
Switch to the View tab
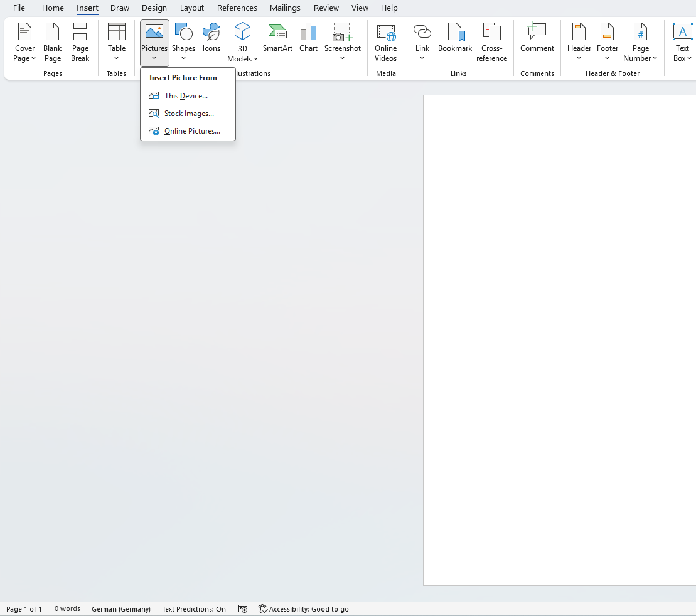tap(360, 8)
